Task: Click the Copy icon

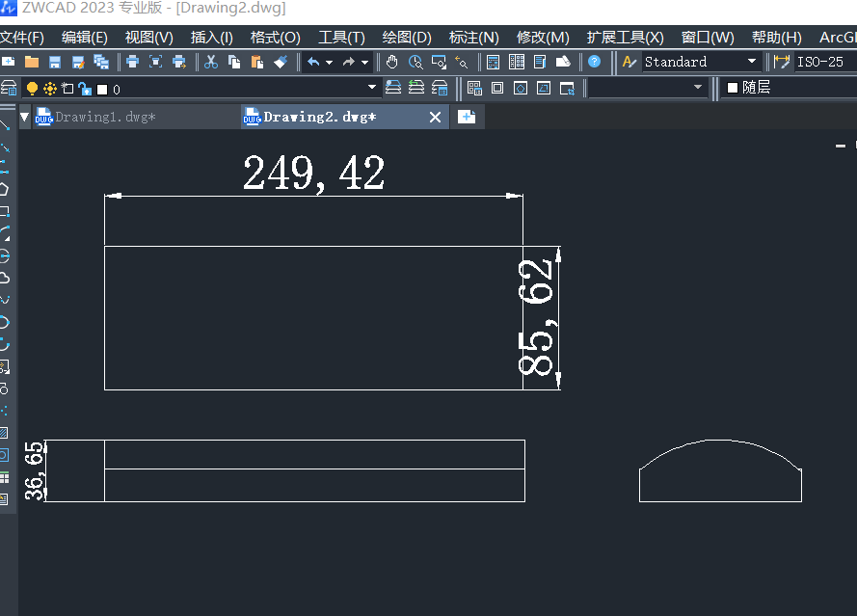Action: tap(234, 62)
